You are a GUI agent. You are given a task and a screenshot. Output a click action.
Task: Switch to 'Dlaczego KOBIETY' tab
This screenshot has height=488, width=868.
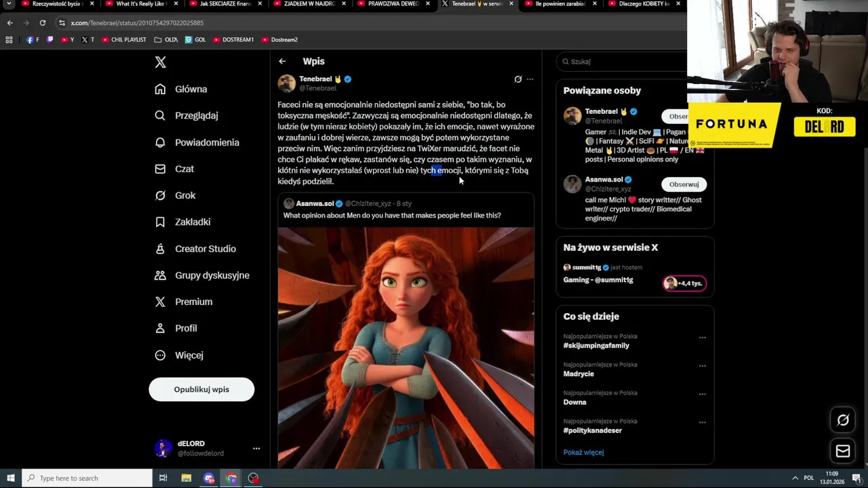tap(644, 4)
